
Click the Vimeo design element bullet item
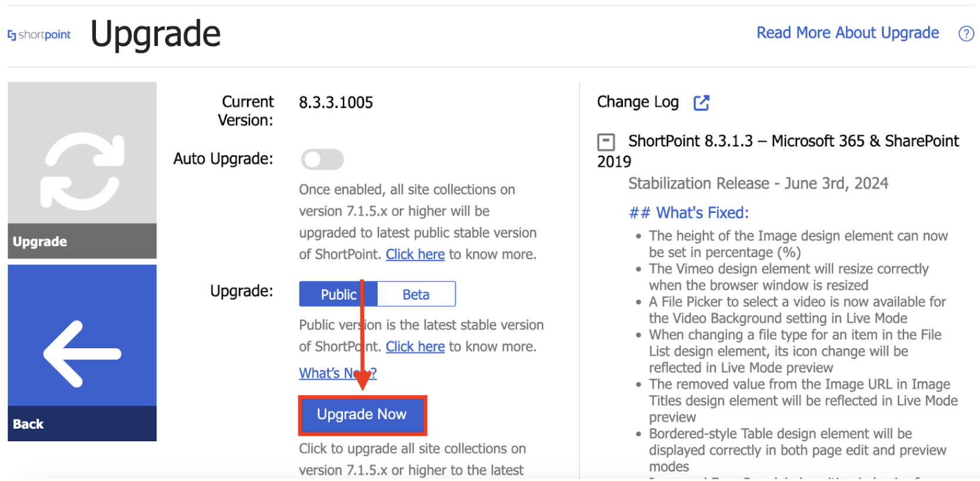point(789,277)
